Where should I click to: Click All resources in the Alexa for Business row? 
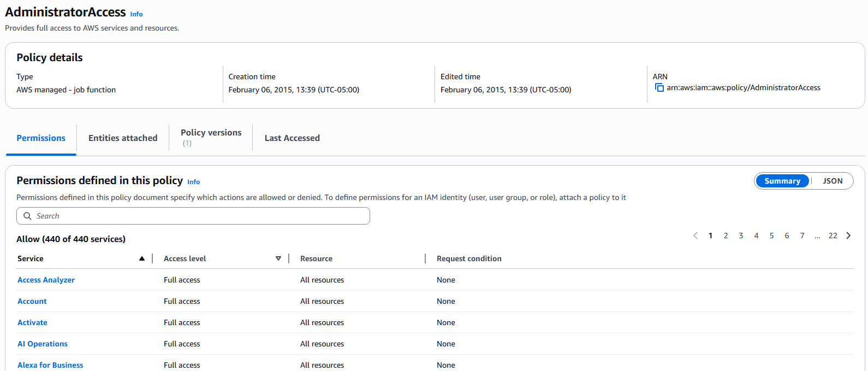[322, 365]
